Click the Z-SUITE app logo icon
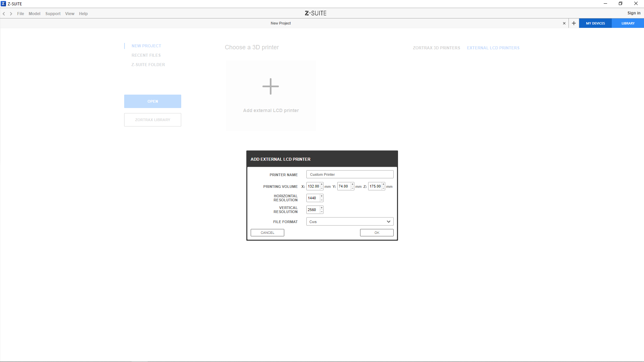 (3, 4)
